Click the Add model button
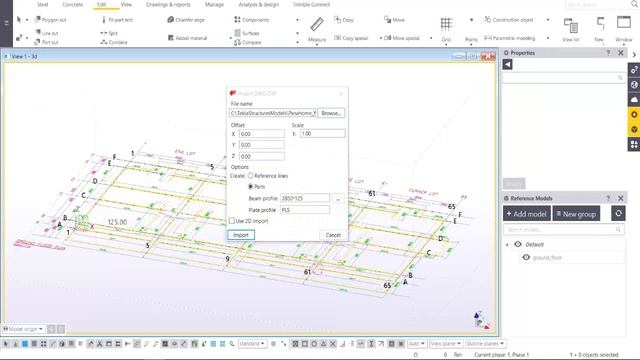Screen dimensions: 640x360 (x=527, y=213)
